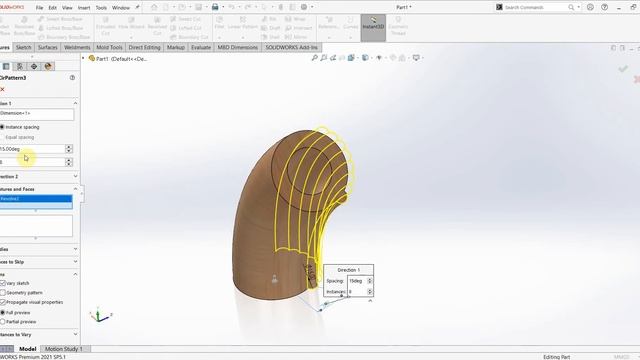Expand the Direction 2 section

pos(75,176)
